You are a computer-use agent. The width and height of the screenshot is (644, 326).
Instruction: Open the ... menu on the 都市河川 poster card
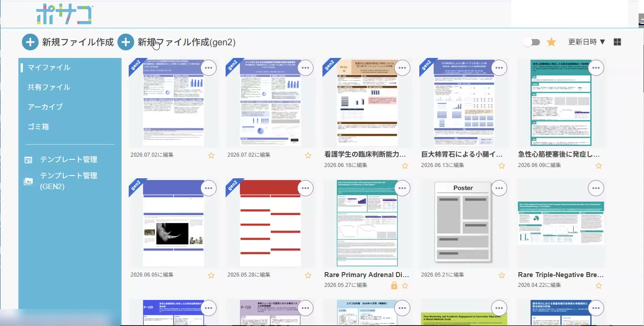tap(596, 308)
